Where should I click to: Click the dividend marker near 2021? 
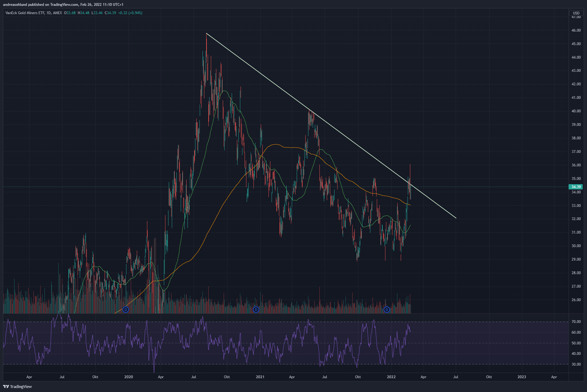256,309
